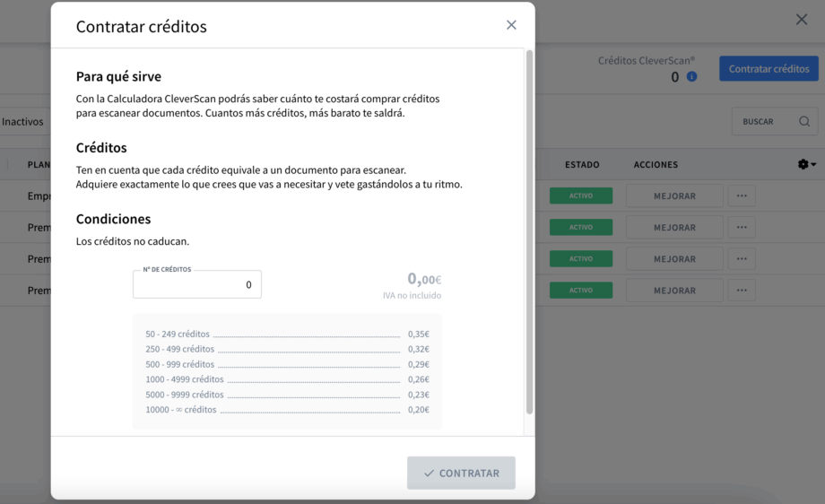Click the info icon next to credits count
Screen dimensions: 825x504
(691, 77)
